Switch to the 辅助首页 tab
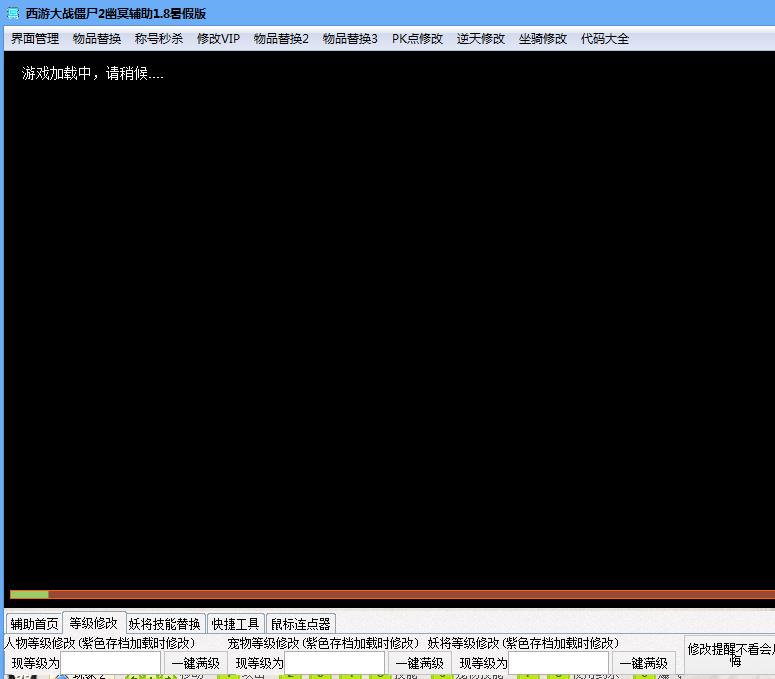This screenshot has width=775, height=679. (x=34, y=624)
